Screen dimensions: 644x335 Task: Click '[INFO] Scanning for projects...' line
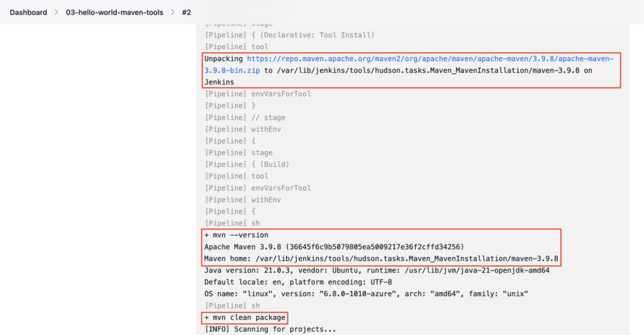[x=270, y=329]
